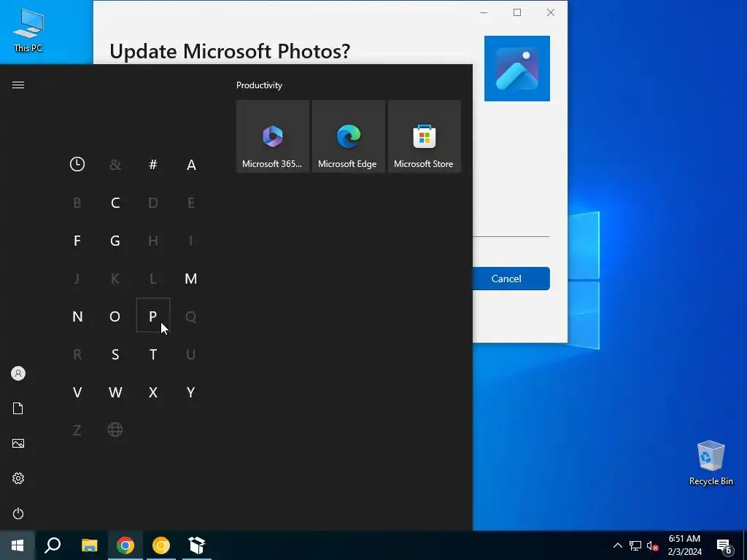747x560 pixels.
Task: Minimize the Update Microsoft Photos window
Action: pos(484,12)
